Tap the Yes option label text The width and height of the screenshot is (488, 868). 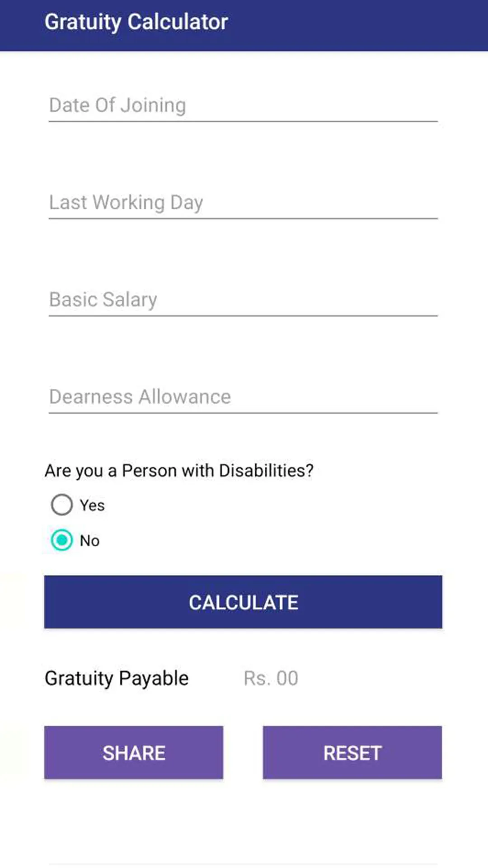tap(92, 505)
